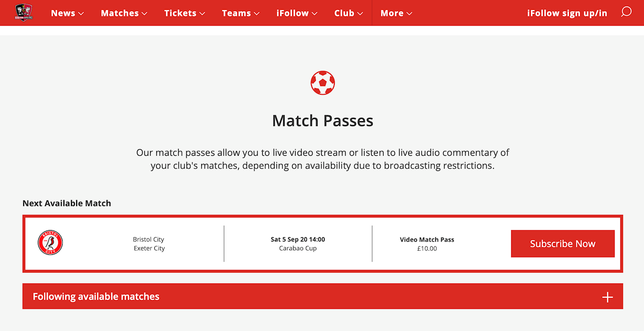The width and height of the screenshot is (644, 331).
Task: Click iFollow sign up/in link
Action: point(567,13)
